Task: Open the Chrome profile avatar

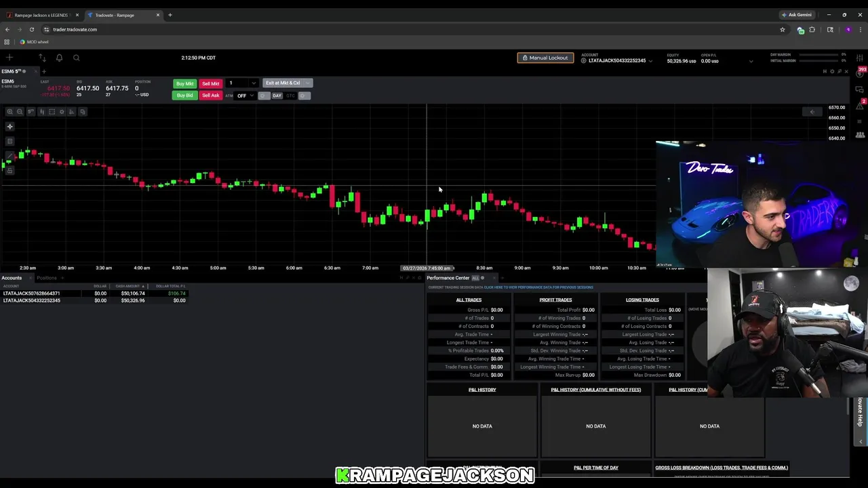Action: point(848,29)
